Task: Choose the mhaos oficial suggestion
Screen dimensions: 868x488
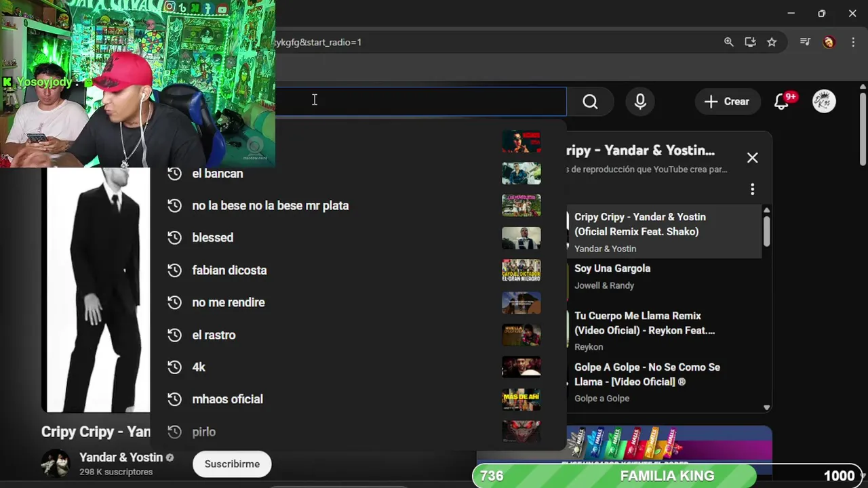Action: tap(358, 399)
